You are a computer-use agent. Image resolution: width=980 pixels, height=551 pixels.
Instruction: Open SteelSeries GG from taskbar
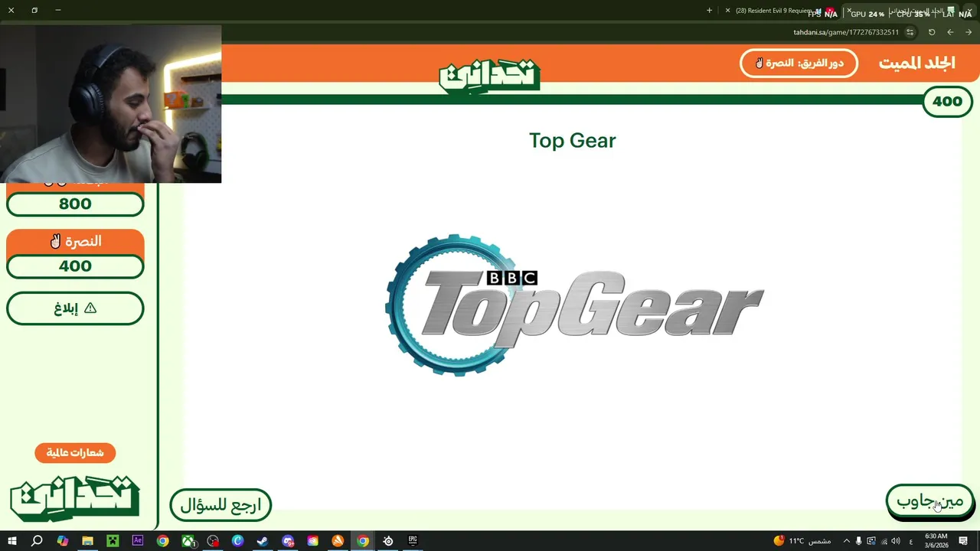coord(388,541)
